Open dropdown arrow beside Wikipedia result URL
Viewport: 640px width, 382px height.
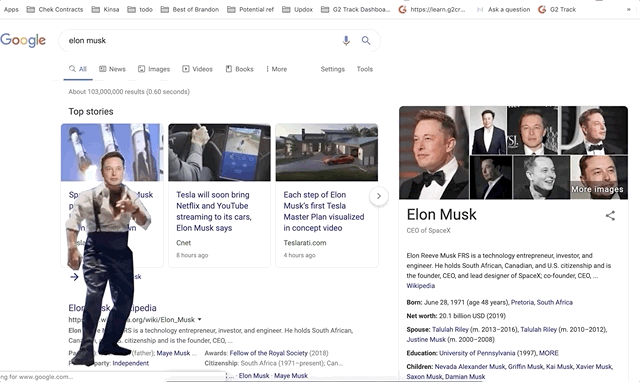(x=200, y=320)
